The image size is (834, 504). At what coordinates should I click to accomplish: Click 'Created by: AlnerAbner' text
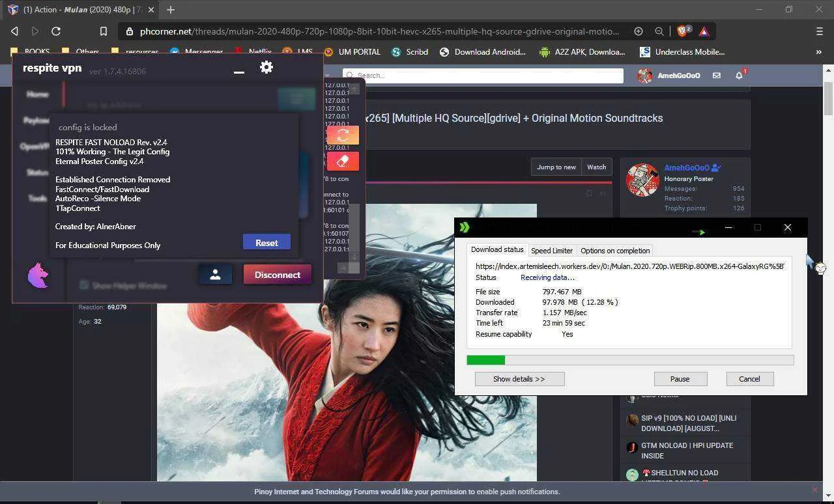tap(96, 227)
